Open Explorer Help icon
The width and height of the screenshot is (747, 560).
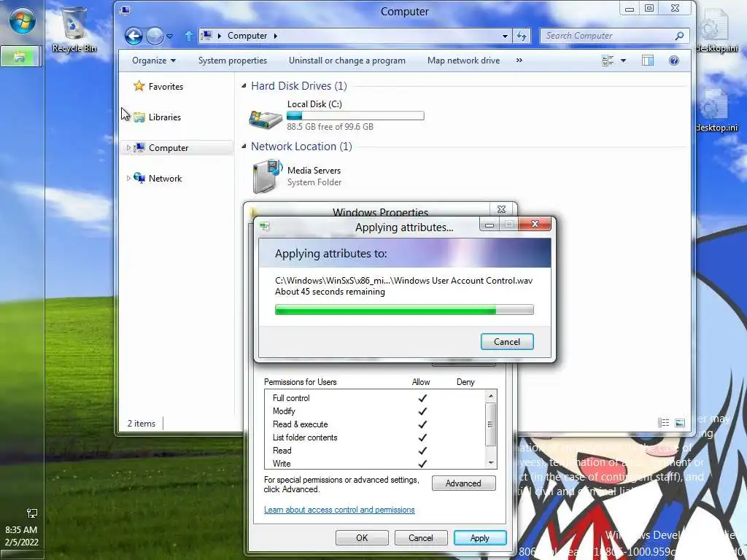673,61
